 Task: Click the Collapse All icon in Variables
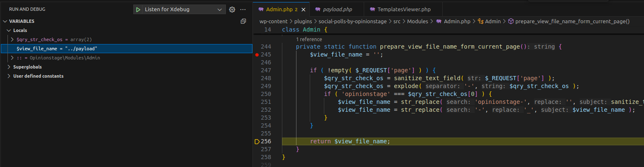pyautogui.click(x=243, y=21)
